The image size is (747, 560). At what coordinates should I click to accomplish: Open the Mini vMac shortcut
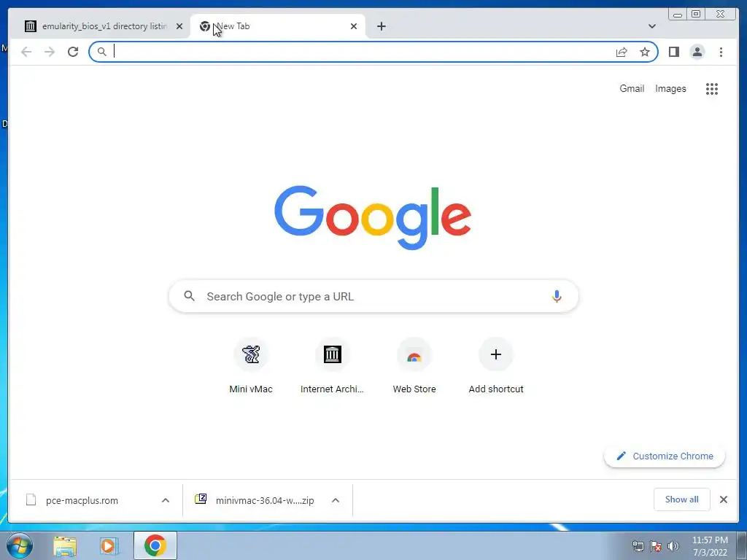click(x=251, y=366)
